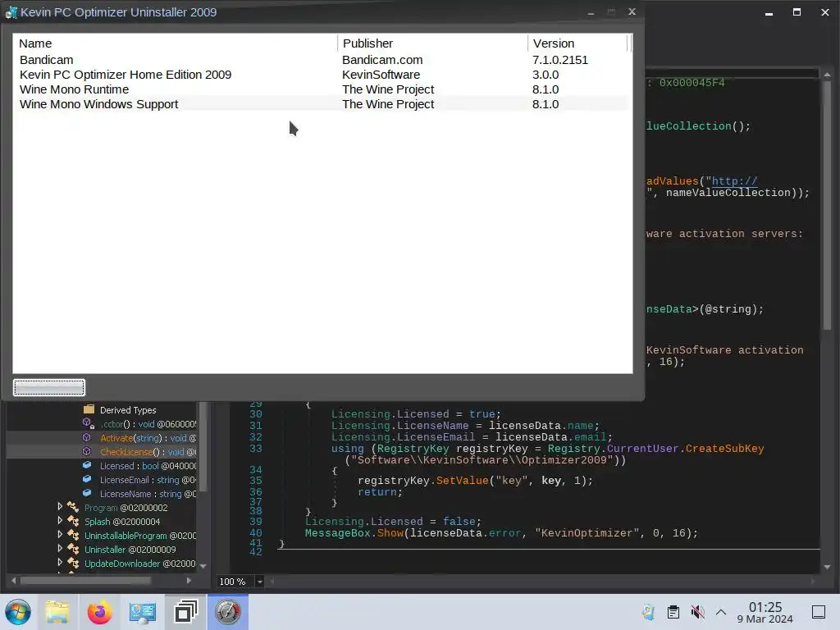Select Splash @02000004 in the tree

click(x=122, y=521)
